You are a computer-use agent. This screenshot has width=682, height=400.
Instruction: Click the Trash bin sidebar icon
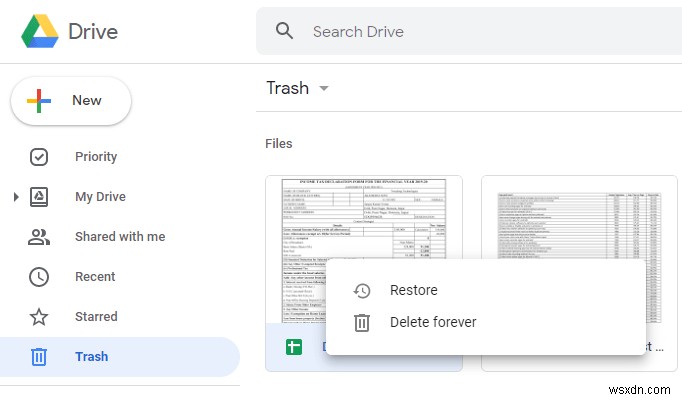pyautogui.click(x=39, y=357)
